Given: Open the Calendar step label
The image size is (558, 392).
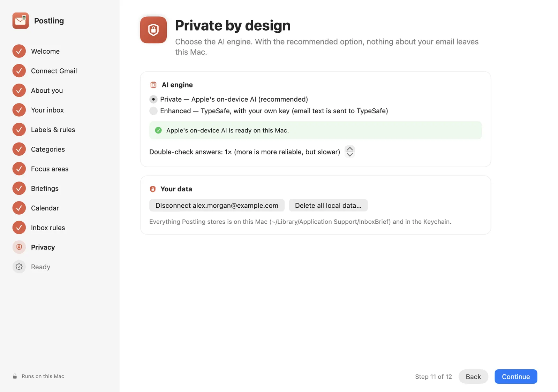Looking at the screenshot, I should coord(45,208).
